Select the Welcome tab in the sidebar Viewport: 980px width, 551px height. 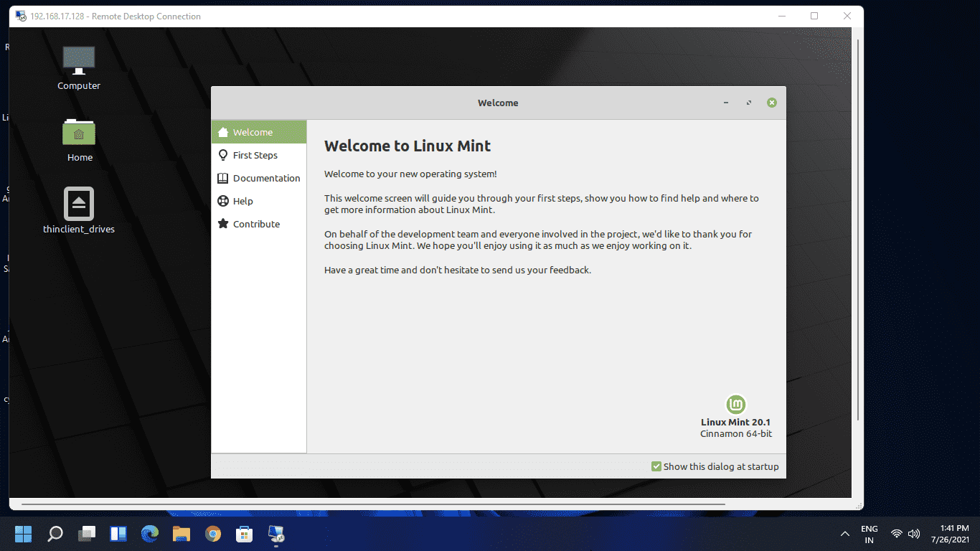coord(253,132)
